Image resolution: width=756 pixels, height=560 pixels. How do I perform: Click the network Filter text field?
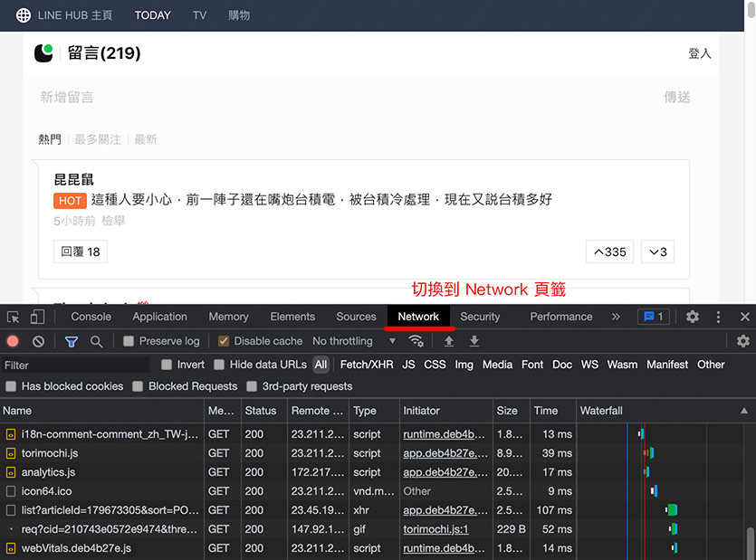click(75, 365)
